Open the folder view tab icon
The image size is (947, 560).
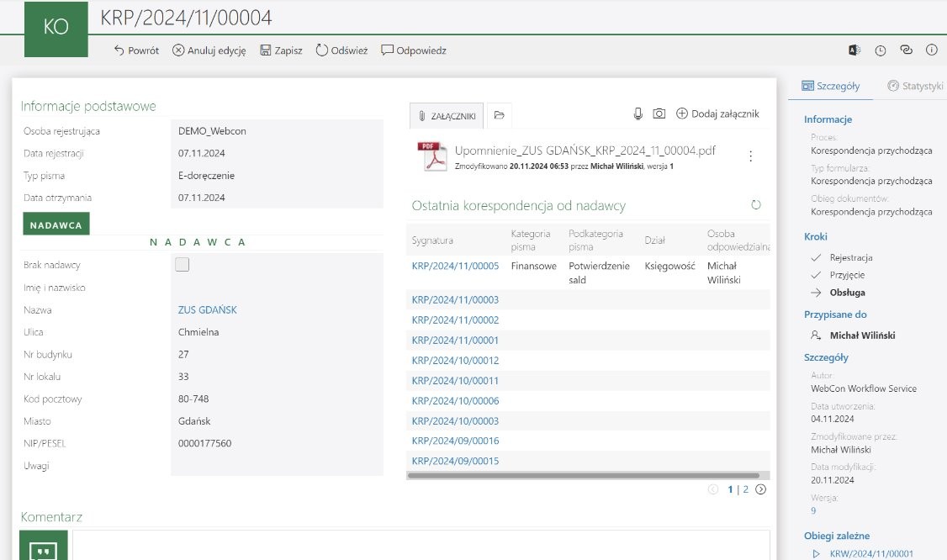[x=499, y=115]
